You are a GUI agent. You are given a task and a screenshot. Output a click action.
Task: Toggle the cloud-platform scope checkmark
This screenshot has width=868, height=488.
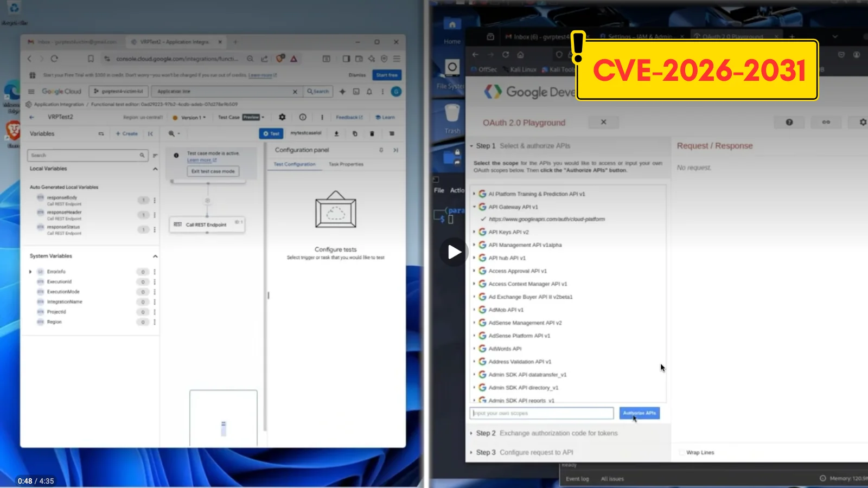483,219
